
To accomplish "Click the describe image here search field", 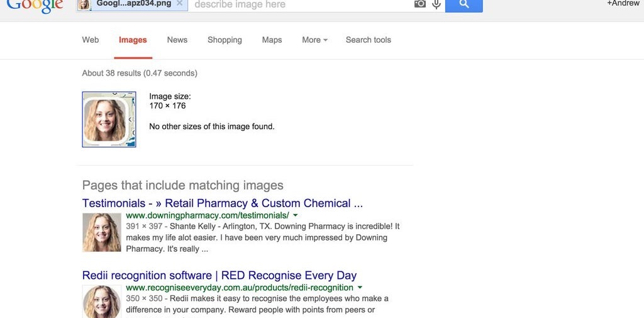I will click(302, 4).
